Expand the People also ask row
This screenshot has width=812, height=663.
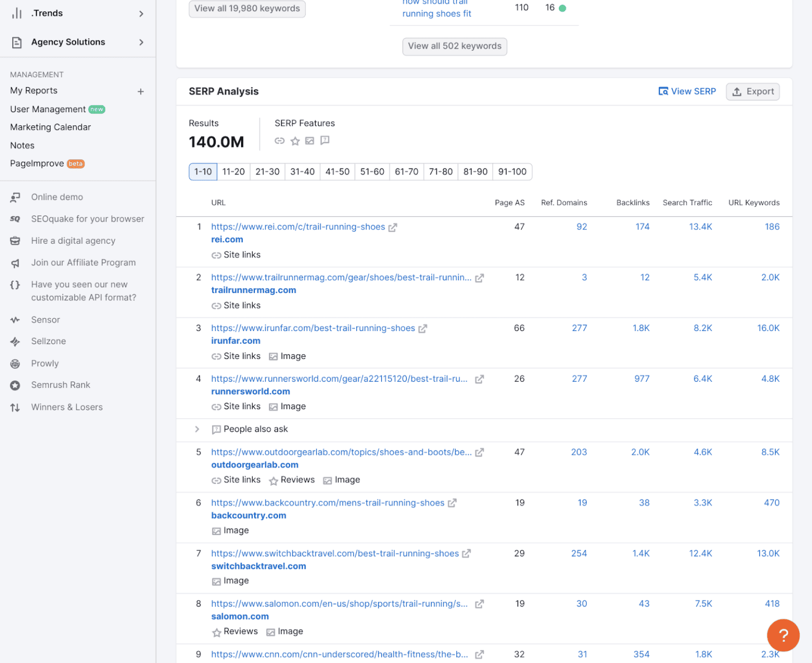tap(197, 429)
